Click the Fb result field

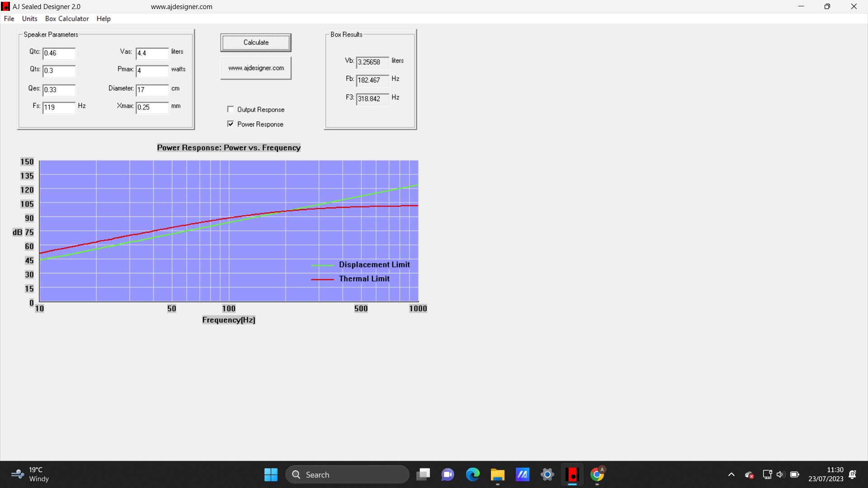[373, 80]
